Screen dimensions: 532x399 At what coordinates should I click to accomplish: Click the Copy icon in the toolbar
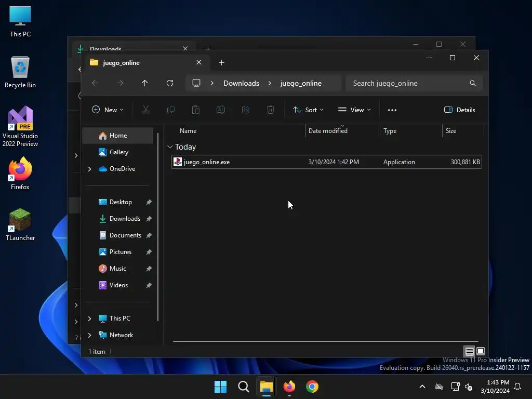[170, 110]
